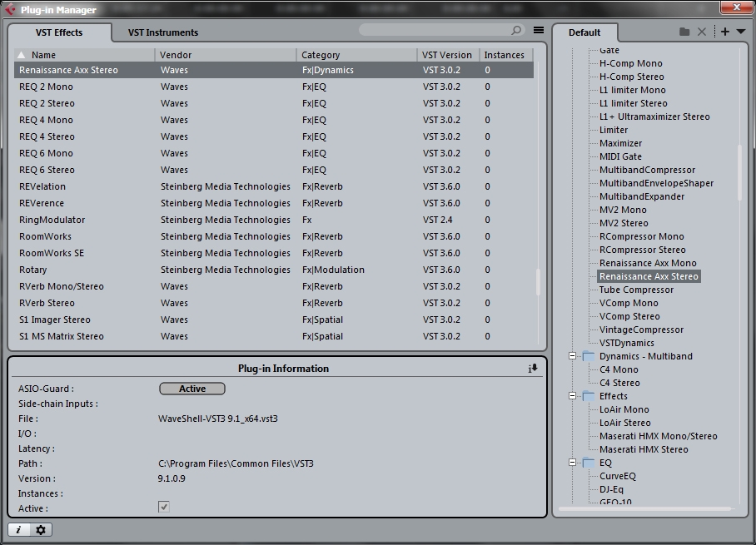Toggle the ASIO-Guard Active button
The width and height of the screenshot is (756, 545).
192,389
